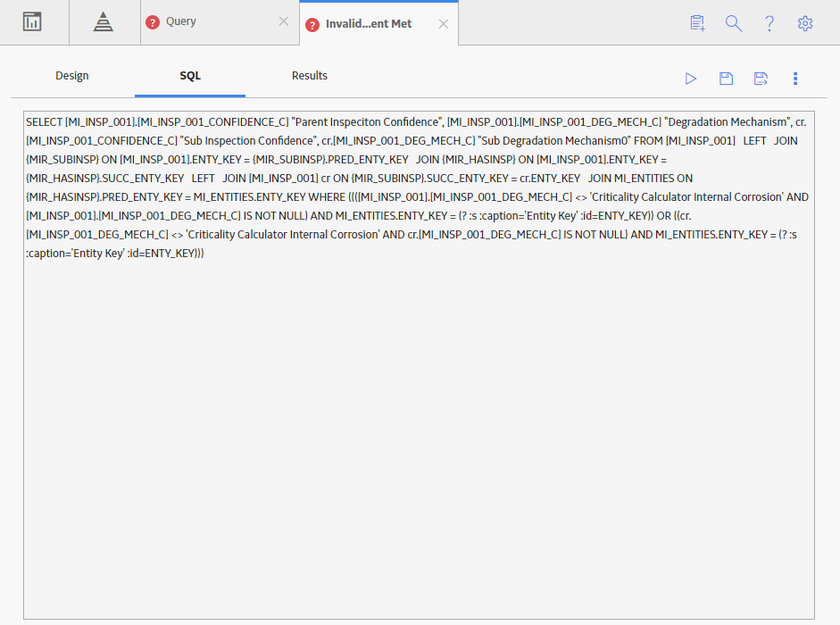840x625 pixels.
Task: Open the asset hierarchy pyramid icon tab
Action: click(103, 22)
